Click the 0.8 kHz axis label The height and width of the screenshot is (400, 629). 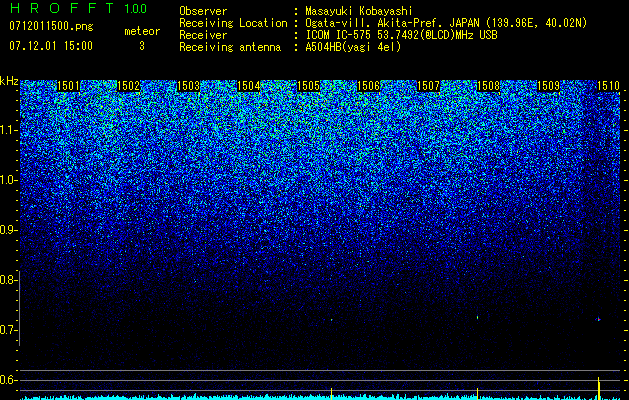(x=8, y=280)
